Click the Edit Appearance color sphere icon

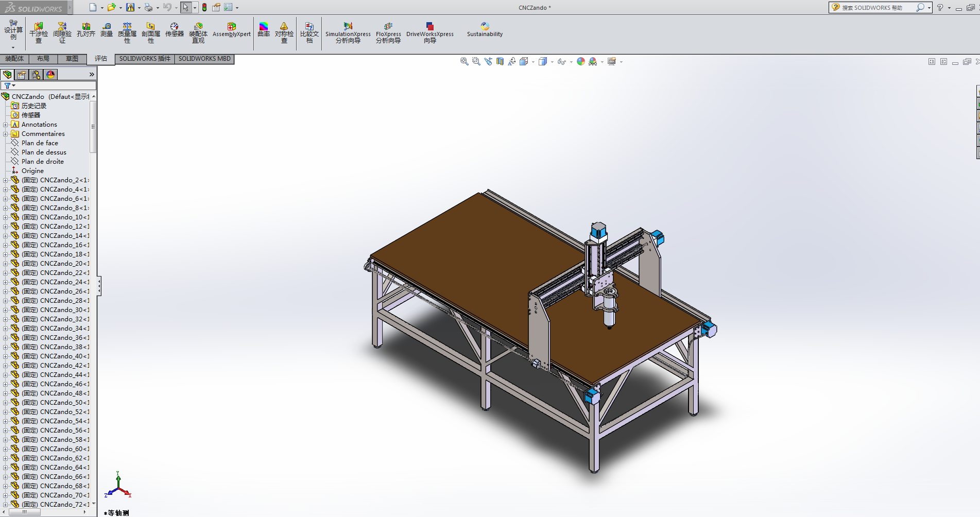pyautogui.click(x=581, y=61)
